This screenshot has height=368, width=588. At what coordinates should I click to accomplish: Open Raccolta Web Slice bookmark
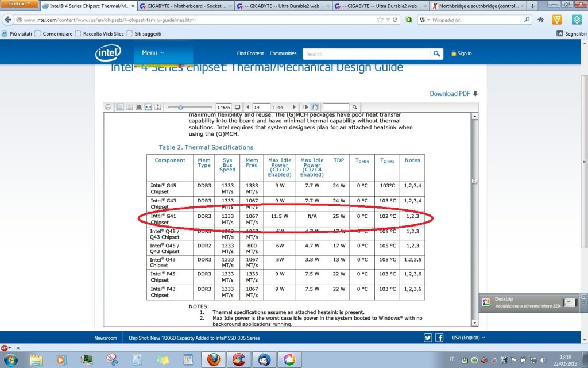coord(99,34)
